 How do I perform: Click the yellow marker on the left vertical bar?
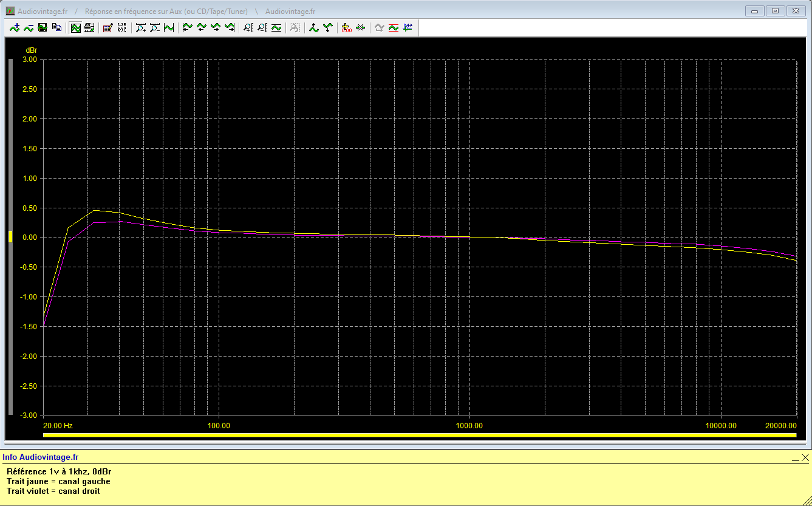(10, 237)
